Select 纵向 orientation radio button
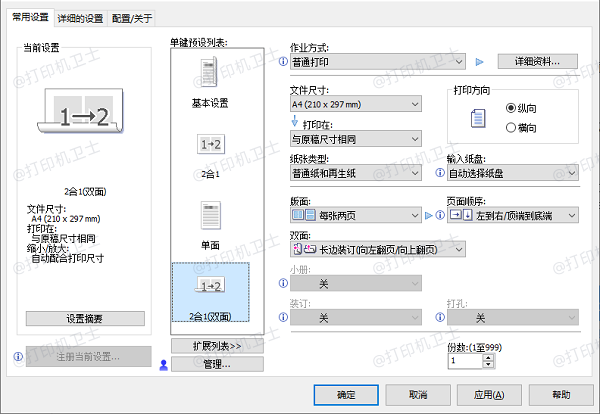This screenshot has width=600, height=414. [x=510, y=108]
